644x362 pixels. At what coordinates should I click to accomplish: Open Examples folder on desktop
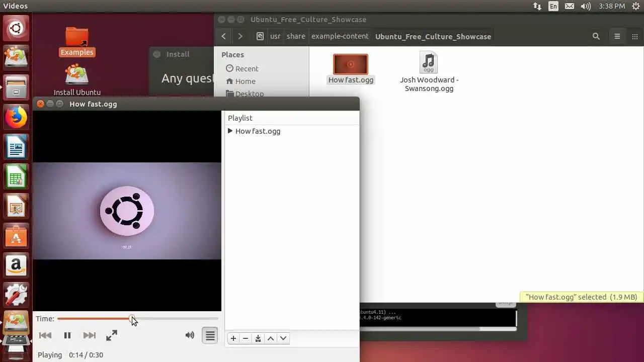tap(77, 41)
